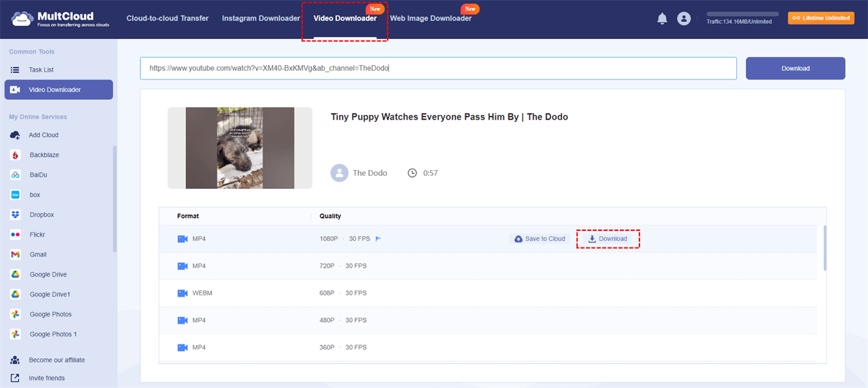Select the Google Photos icon

tap(15, 314)
